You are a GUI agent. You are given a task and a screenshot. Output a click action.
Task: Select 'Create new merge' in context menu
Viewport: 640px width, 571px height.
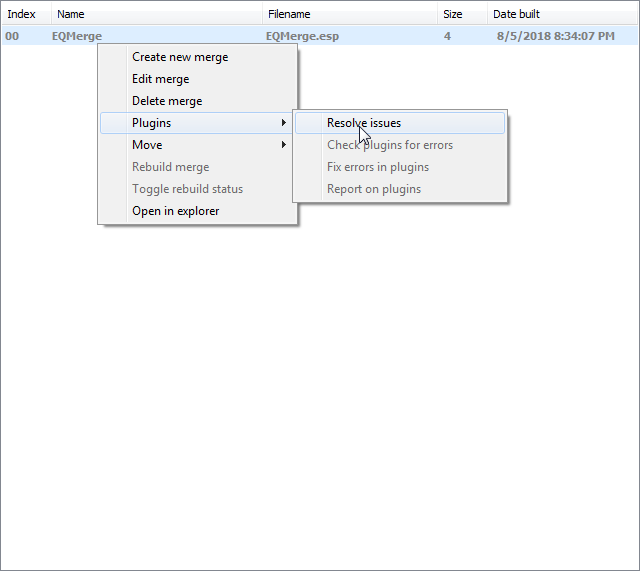198,57
